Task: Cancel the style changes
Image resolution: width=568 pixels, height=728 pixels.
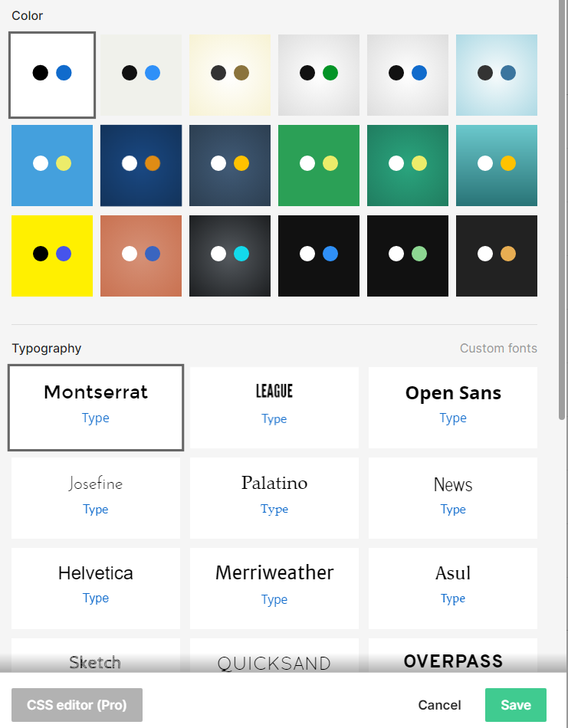Action: pos(439,705)
